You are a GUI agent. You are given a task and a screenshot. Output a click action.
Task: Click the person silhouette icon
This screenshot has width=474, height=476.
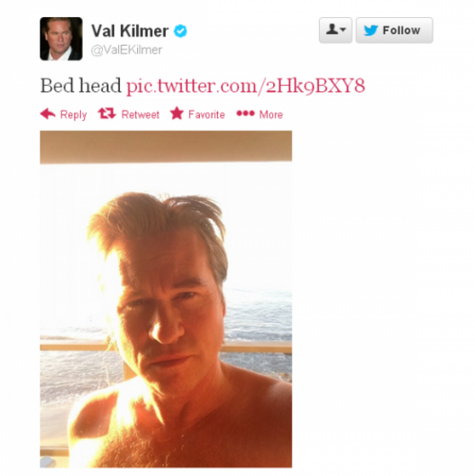[x=332, y=30]
